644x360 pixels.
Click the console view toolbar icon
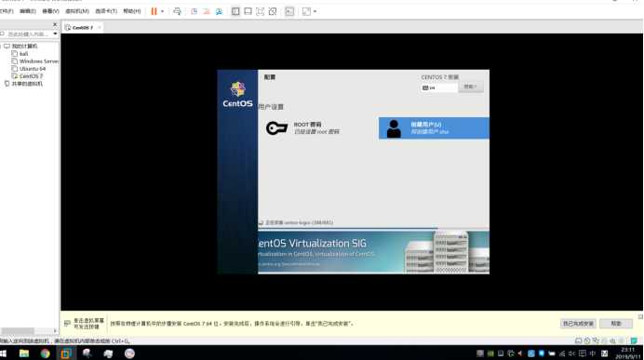pyautogui.click(x=289, y=11)
